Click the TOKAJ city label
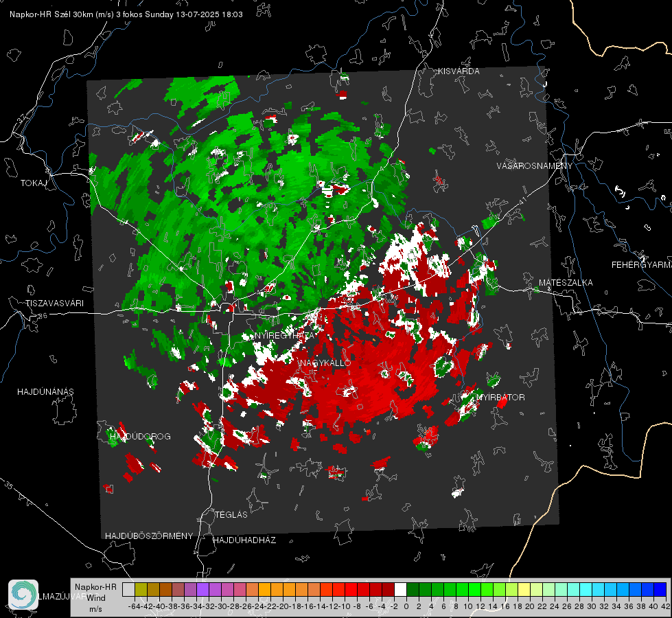 tap(34, 183)
